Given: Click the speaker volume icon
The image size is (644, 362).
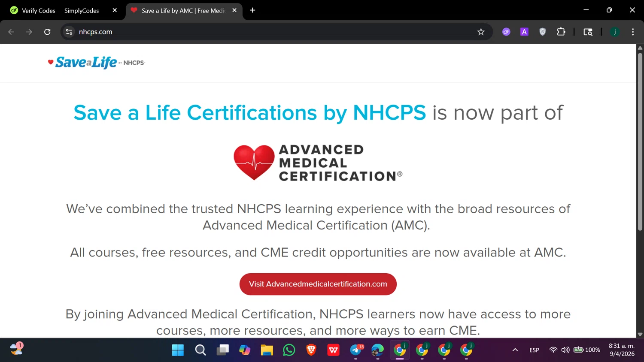Looking at the screenshot, I should pos(565,350).
